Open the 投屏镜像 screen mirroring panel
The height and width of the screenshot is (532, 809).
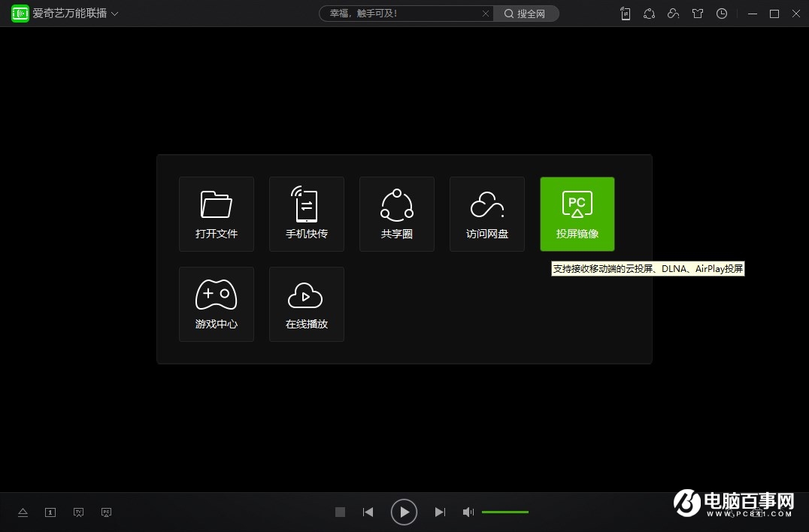(x=577, y=213)
